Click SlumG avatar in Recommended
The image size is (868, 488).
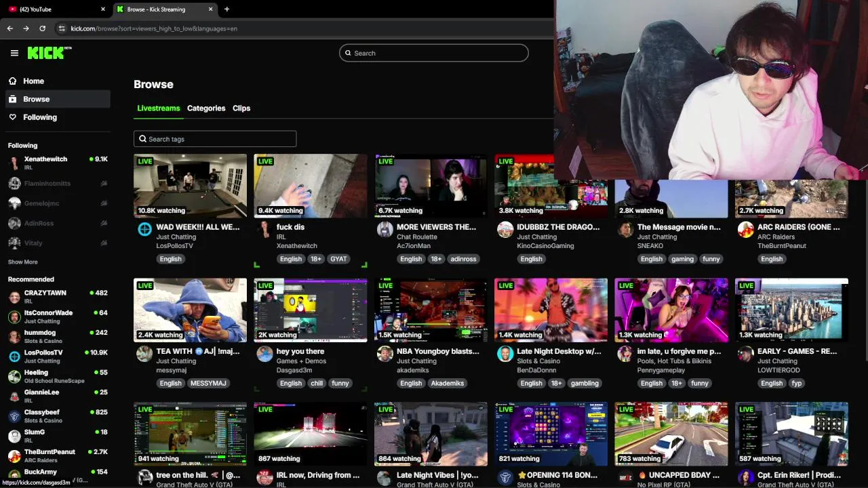pyautogui.click(x=14, y=436)
